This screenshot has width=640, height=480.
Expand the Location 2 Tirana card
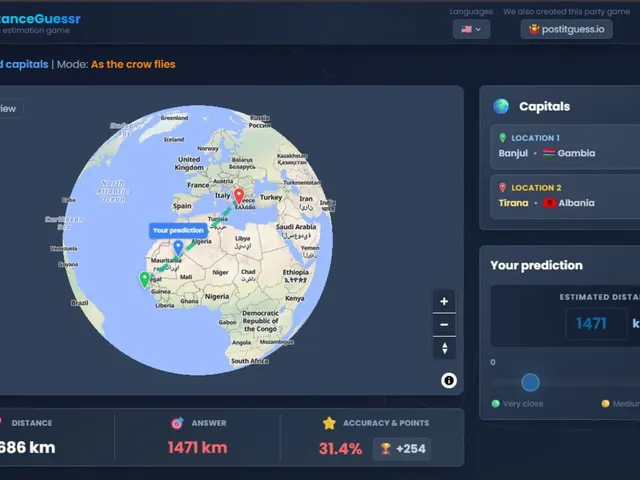(x=565, y=196)
